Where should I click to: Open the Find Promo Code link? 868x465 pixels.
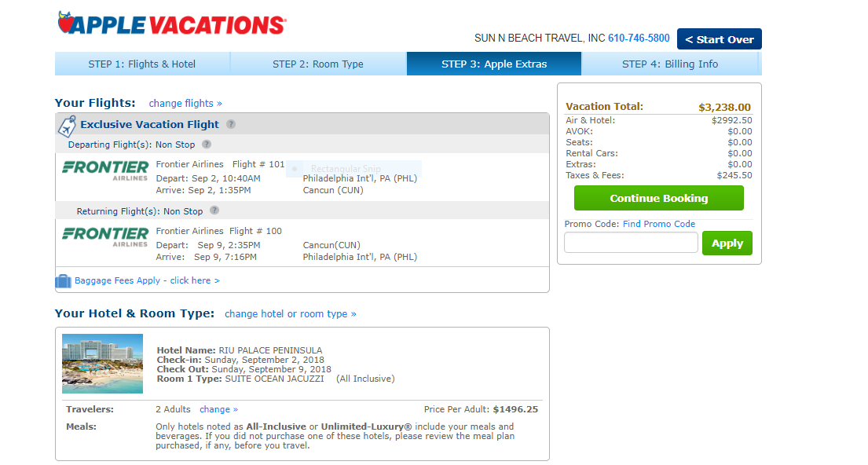point(658,224)
